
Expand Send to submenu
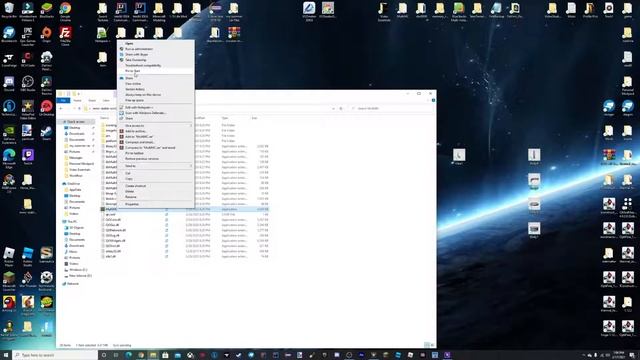(155, 166)
